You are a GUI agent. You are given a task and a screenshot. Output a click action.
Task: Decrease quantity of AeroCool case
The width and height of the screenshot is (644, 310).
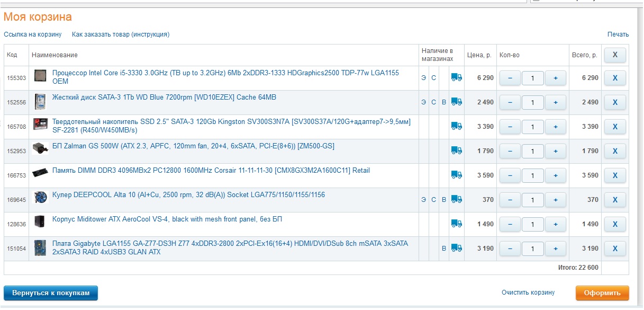(510, 224)
